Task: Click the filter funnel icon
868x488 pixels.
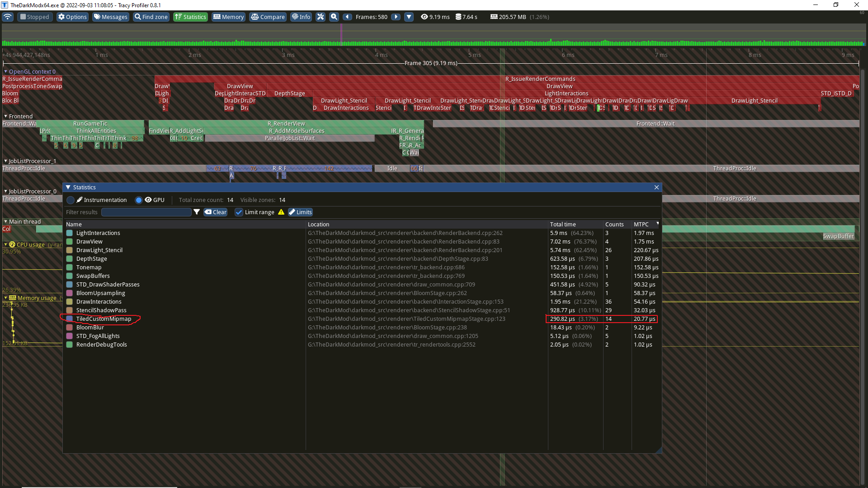Action: pos(197,212)
